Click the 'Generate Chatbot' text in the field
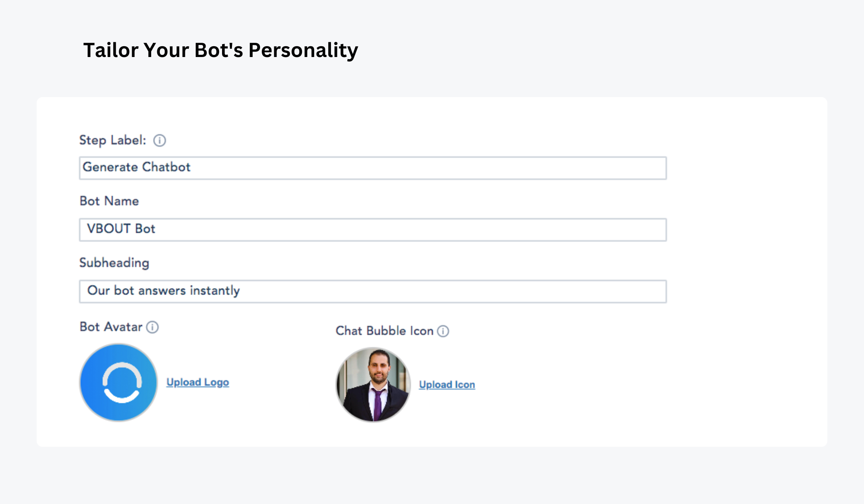The height and width of the screenshot is (504, 864). [x=137, y=167]
